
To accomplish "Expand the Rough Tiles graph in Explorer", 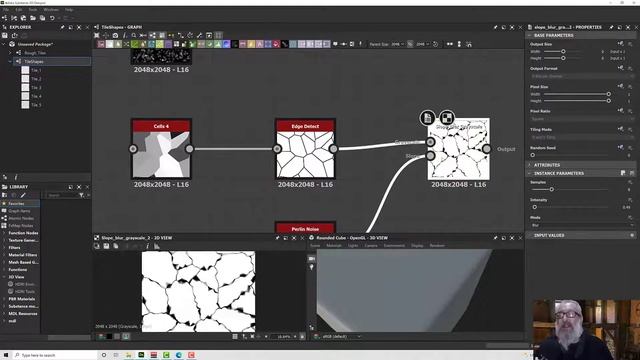I will pyautogui.click(x=10, y=53).
